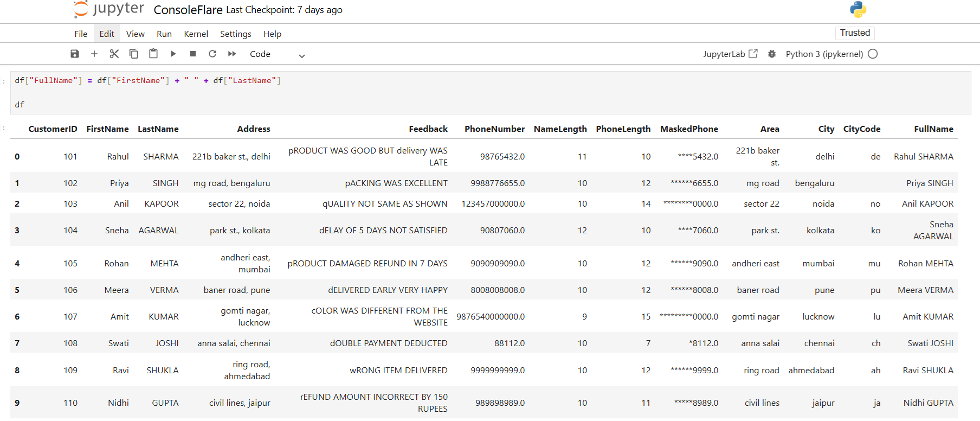Click the Trusted notebook button
Image resolution: width=980 pixels, height=421 pixels.
[855, 33]
